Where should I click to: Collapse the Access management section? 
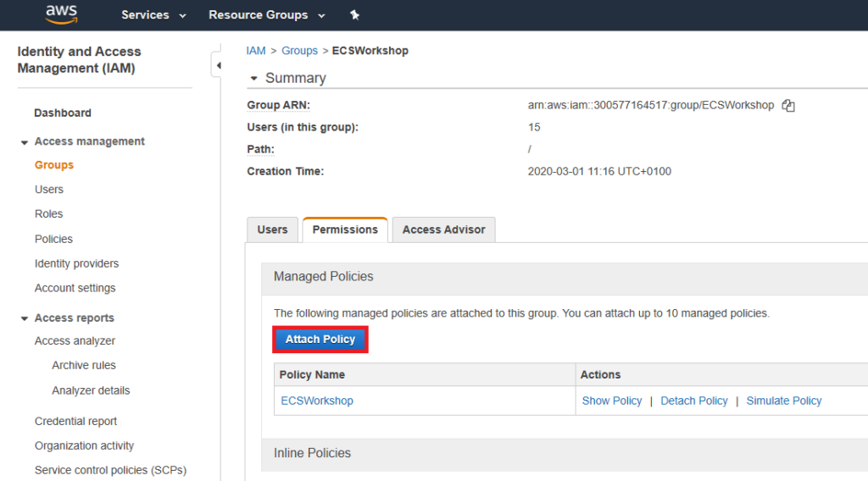[x=25, y=142]
